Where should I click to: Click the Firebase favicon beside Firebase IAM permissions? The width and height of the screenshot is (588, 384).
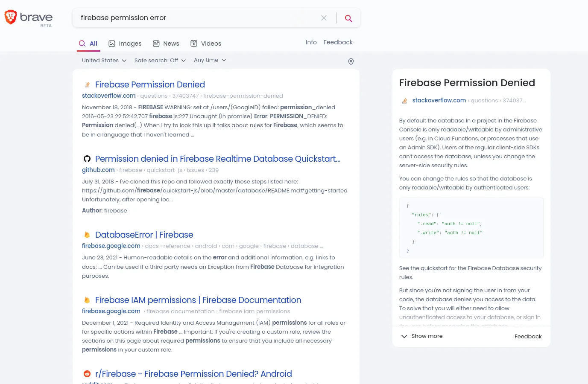(x=87, y=300)
